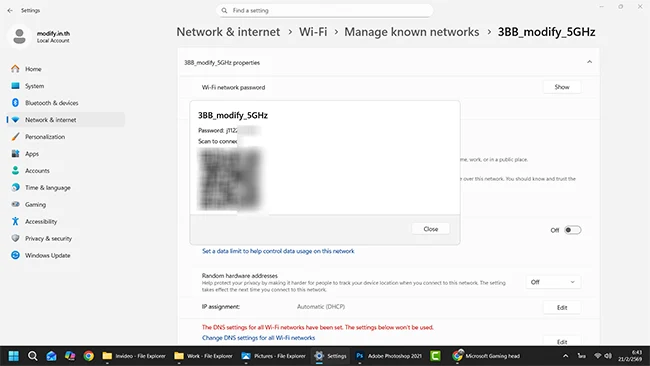
Task: Collapse 3BB_modify_5GHz properties section
Action: 589,62
